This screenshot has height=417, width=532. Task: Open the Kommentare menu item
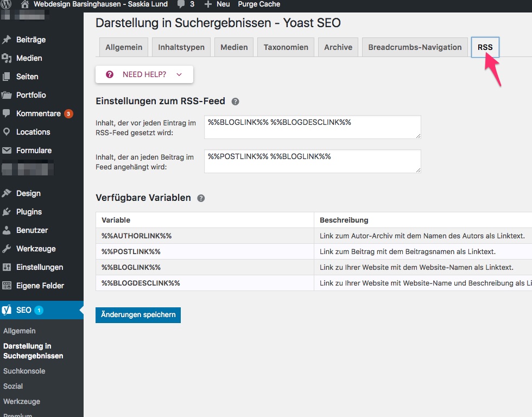click(x=38, y=113)
